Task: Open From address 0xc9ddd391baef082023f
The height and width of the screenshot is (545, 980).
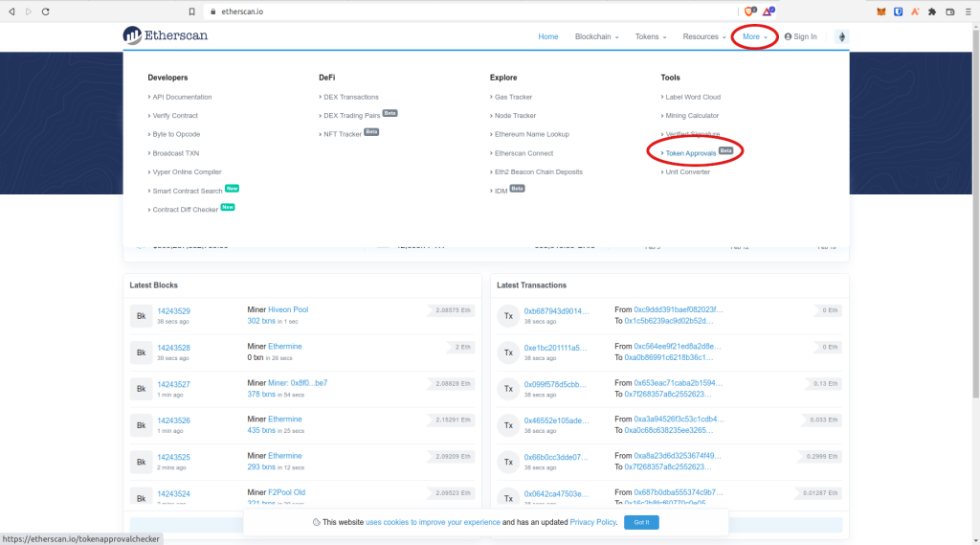Action: 679,309
